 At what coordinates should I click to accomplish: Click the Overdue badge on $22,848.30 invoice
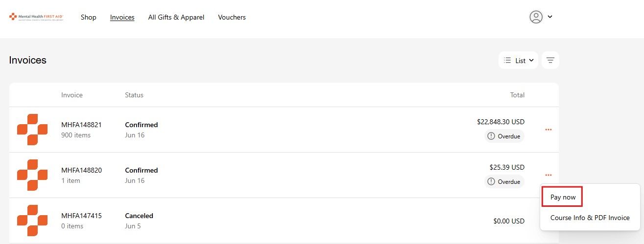[x=504, y=136]
